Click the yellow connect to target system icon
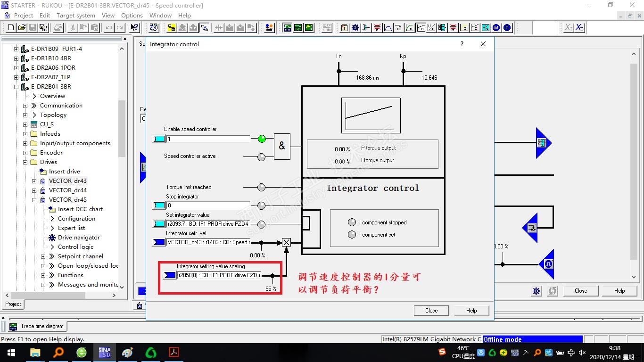The height and width of the screenshot is (362, 644). (171, 28)
